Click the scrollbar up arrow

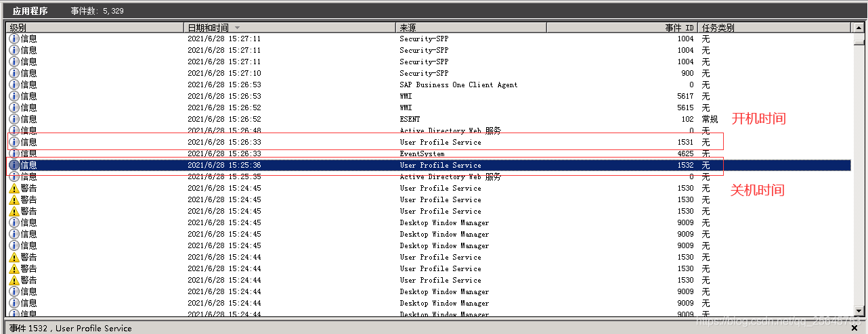coord(860,28)
